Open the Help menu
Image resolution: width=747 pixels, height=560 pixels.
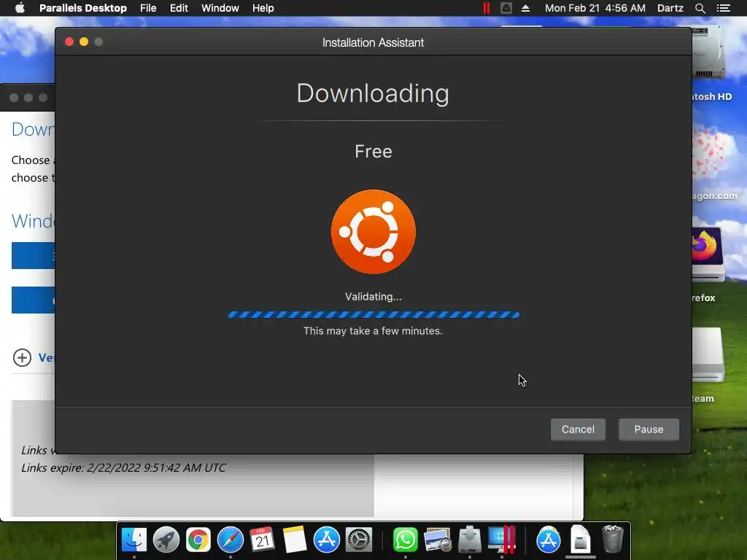pyautogui.click(x=263, y=8)
